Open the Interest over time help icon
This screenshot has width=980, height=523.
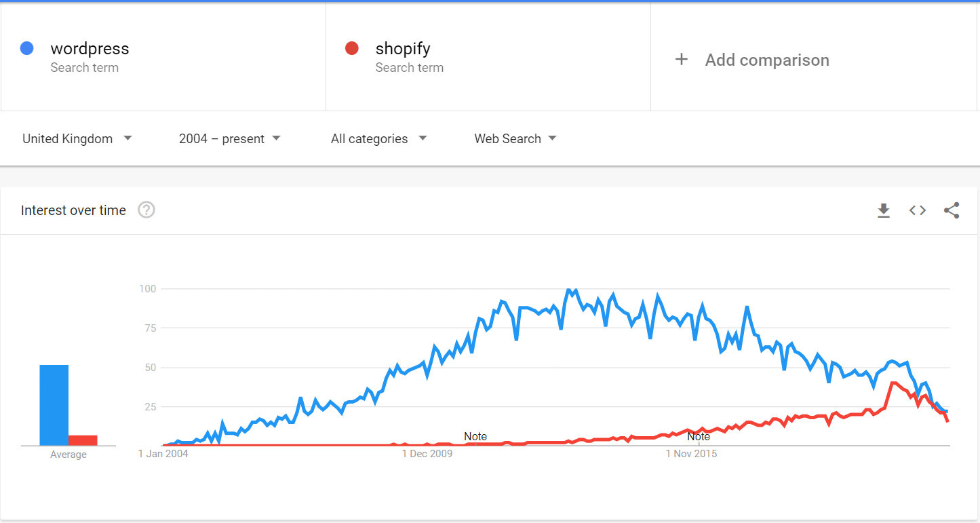(x=146, y=210)
